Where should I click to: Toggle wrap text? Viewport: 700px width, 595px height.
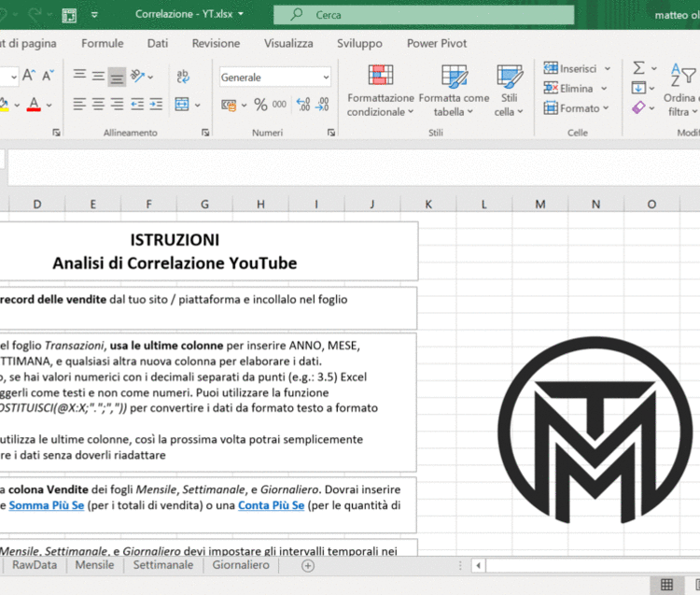pos(183,77)
